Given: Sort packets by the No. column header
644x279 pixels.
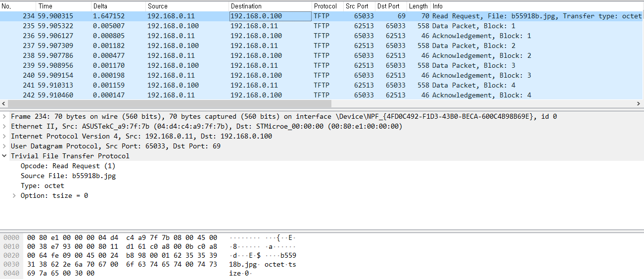Looking at the screenshot, I should [x=18, y=6].
